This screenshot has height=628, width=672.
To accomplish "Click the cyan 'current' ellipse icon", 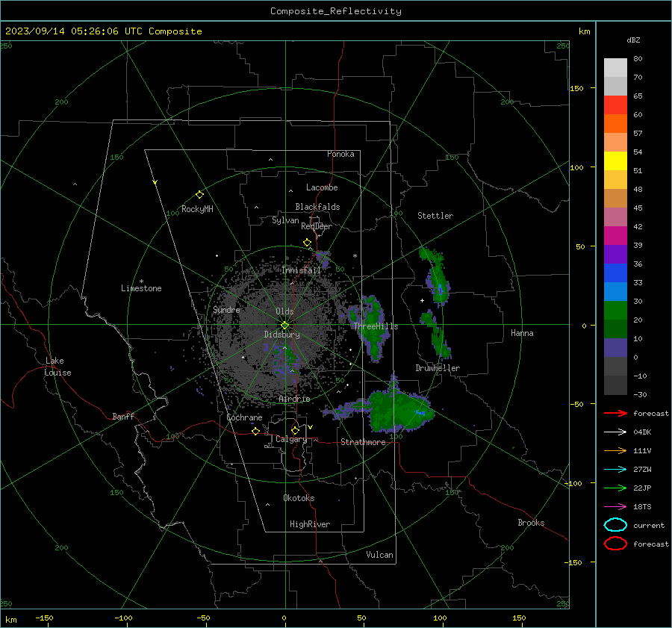I will click(615, 525).
